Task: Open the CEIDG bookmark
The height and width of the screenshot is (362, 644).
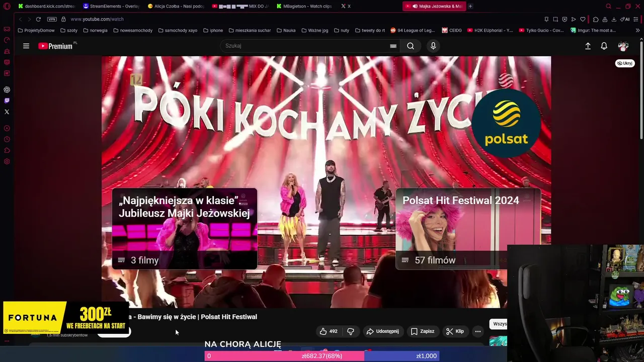Action: click(452, 30)
